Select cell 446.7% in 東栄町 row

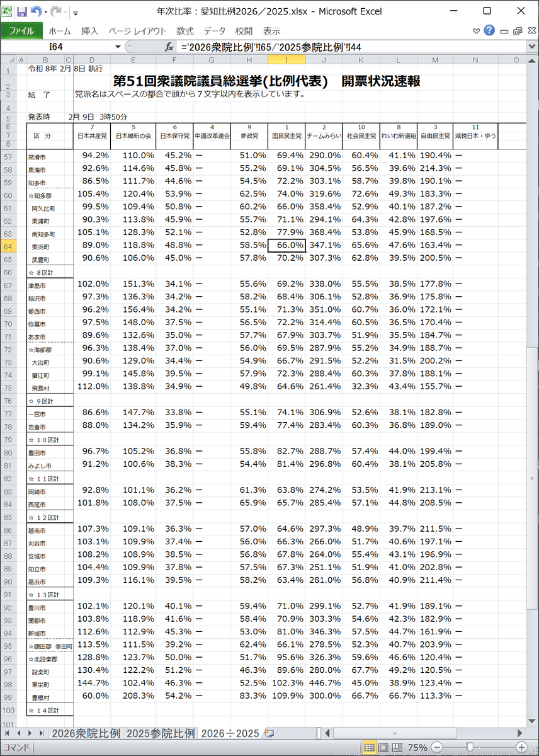(324, 684)
